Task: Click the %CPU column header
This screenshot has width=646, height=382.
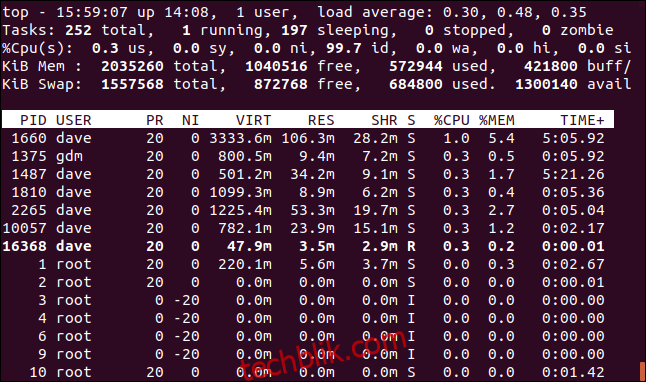Action: coord(452,120)
